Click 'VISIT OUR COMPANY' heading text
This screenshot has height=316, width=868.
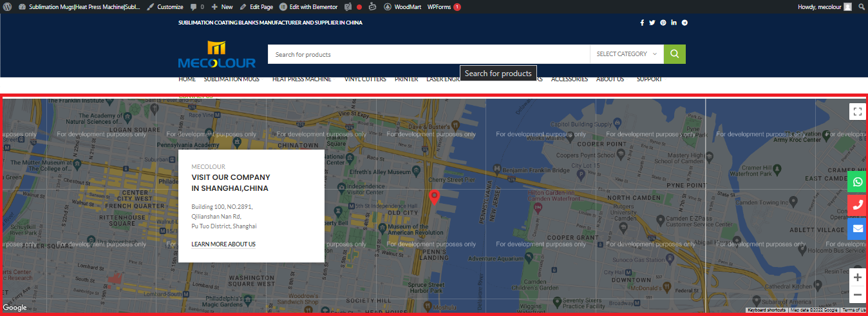point(231,177)
